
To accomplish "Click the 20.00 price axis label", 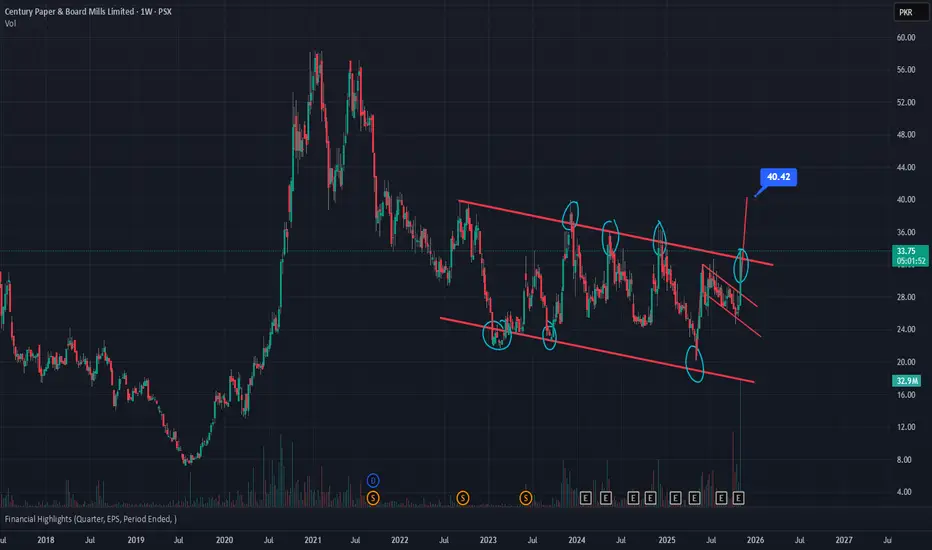I will pos(906,362).
